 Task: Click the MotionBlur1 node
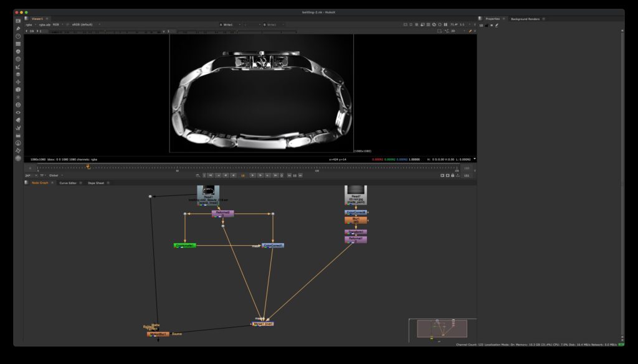[x=158, y=334]
